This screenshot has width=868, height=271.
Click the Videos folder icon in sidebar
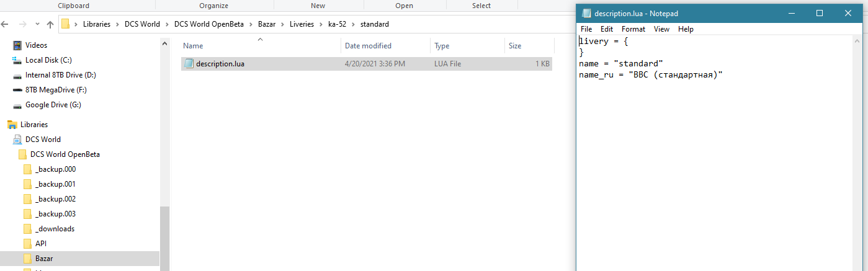click(17, 45)
